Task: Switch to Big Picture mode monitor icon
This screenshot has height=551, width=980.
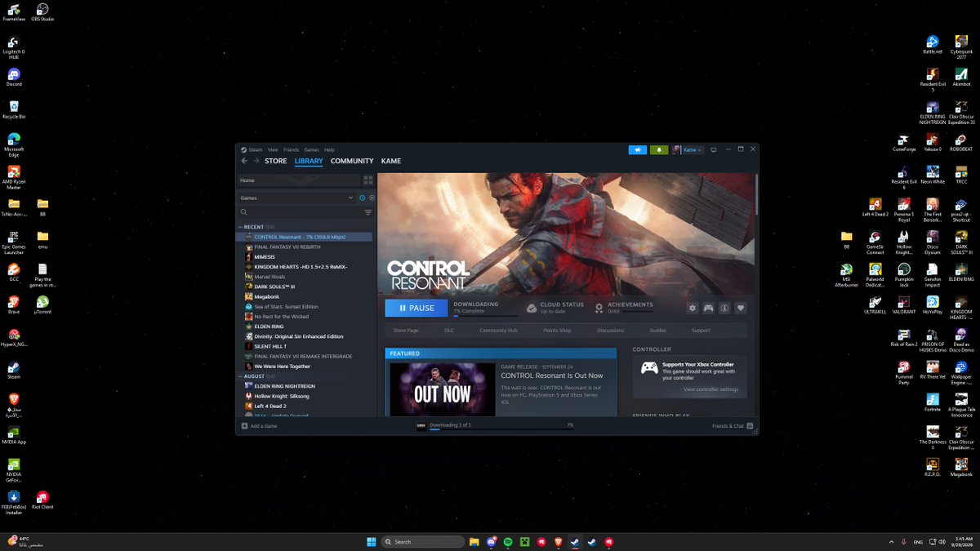Action: pos(713,150)
